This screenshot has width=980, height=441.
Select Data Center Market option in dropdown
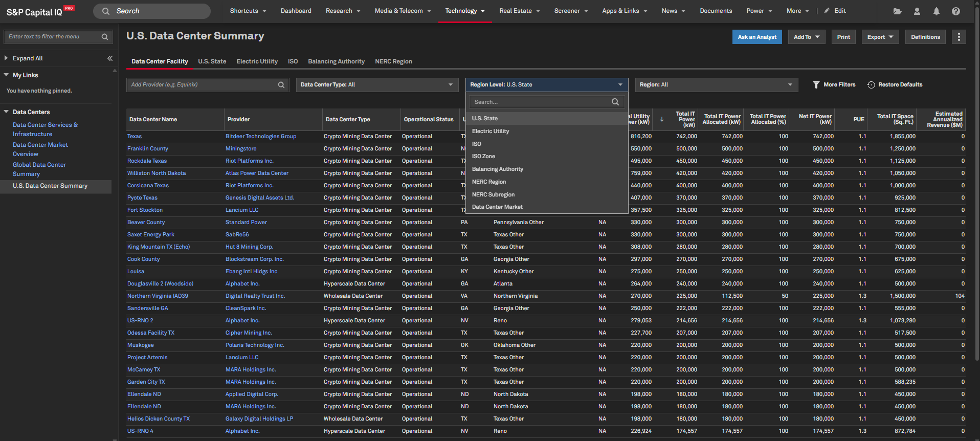[547, 207]
